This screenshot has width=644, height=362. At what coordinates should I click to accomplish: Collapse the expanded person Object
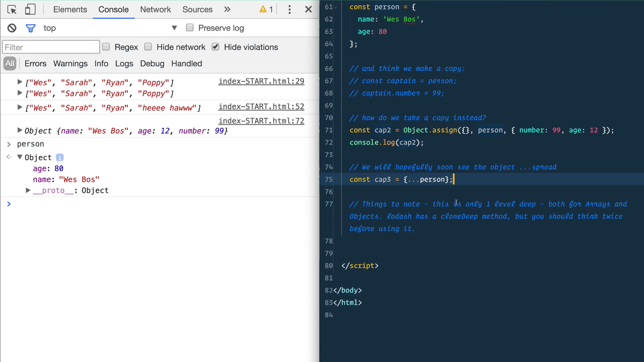tap(20, 157)
